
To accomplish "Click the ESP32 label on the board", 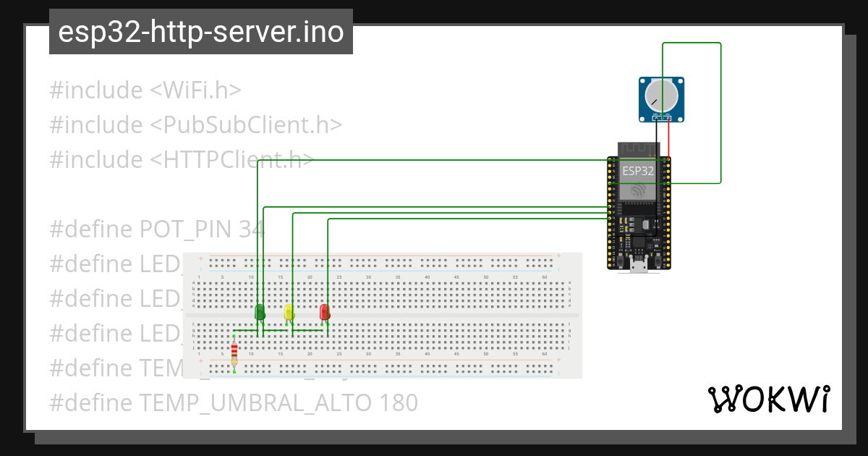I will pyautogui.click(x=637, y=172).
